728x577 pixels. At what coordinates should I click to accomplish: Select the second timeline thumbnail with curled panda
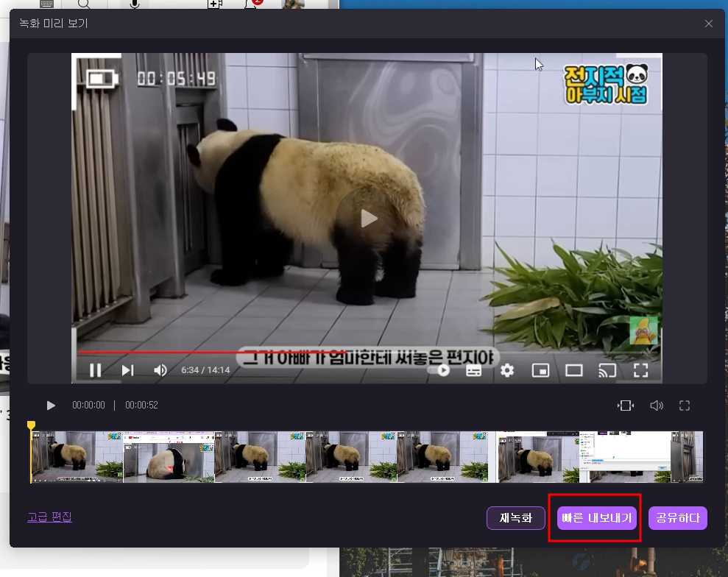point(169,457)
